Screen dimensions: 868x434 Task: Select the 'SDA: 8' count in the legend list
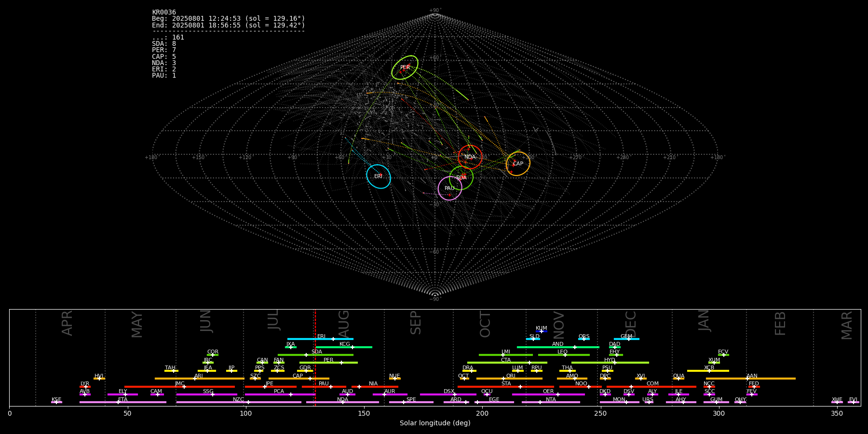(x=164, y=44)
